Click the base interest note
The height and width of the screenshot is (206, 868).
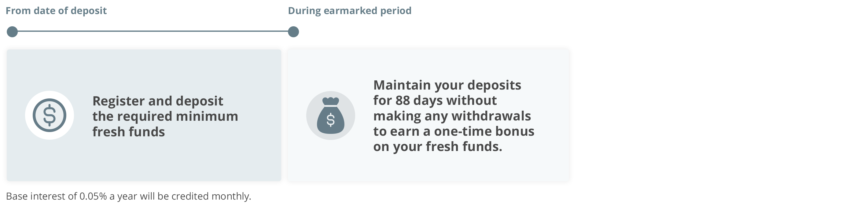point(128,196)
